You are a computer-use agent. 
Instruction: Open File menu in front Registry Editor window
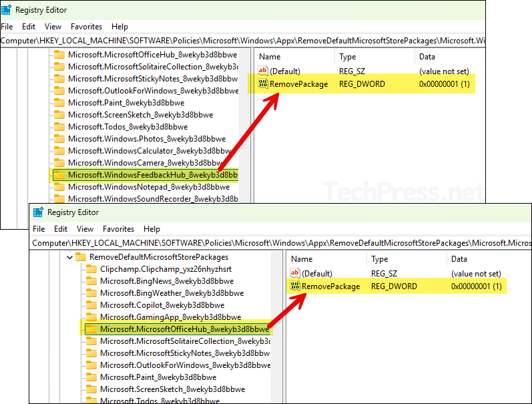pyautogui.click(x=39, y=229)
